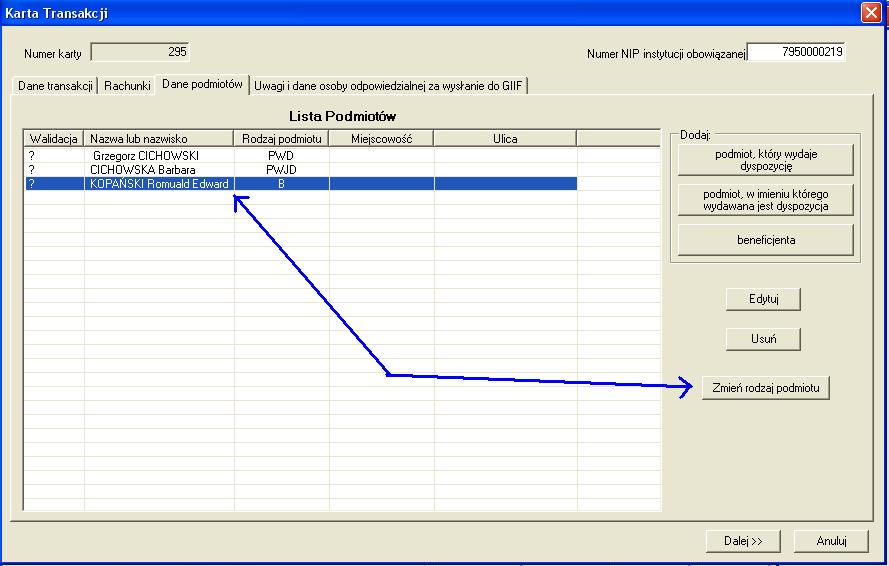Screen dimensions: 889x566
Task: Switch to the Dane transakcji tab
Action: (x=55, y=86)
